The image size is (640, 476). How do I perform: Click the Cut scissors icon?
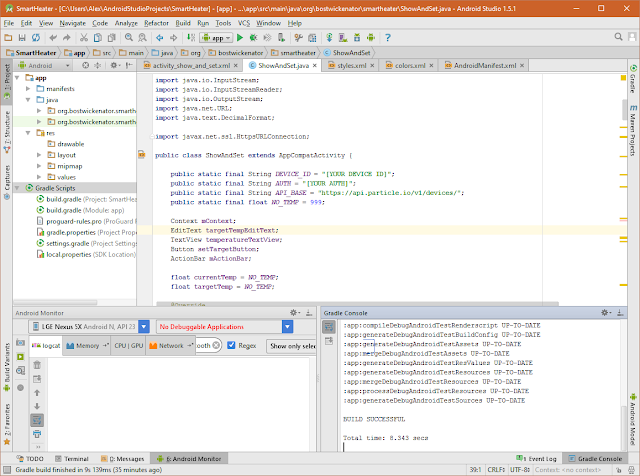pos(84,38)
